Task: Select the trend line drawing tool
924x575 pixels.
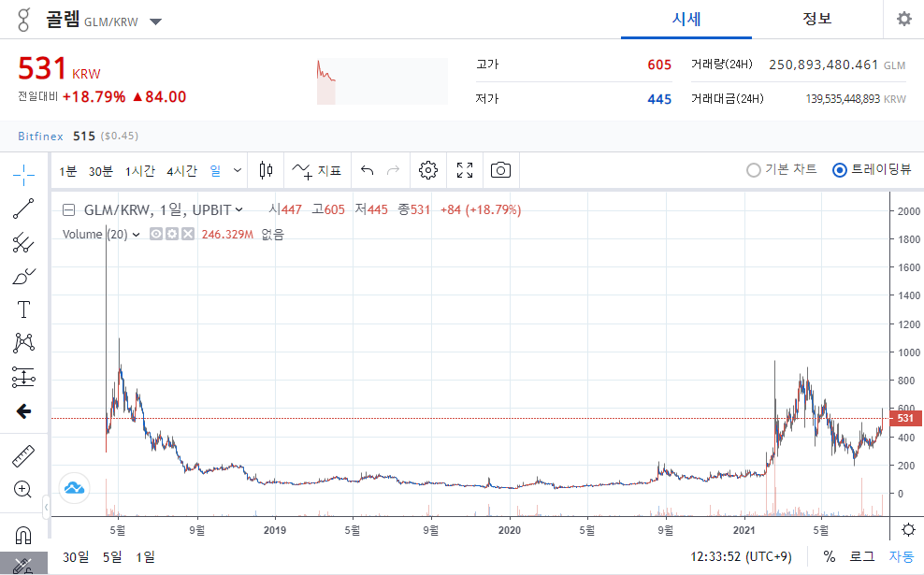Action: [23, 208]
